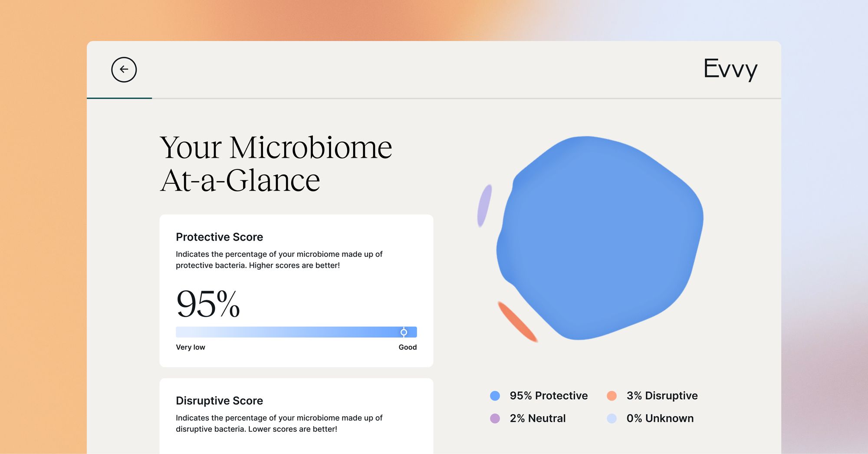
Task: Click the Evvy logo
Action: (x=730, y=69)
